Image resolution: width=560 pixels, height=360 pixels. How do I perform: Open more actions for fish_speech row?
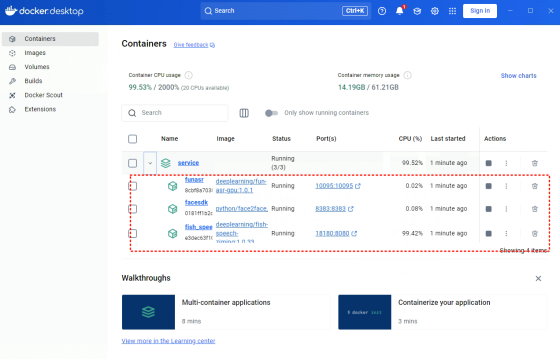(506, 234)
